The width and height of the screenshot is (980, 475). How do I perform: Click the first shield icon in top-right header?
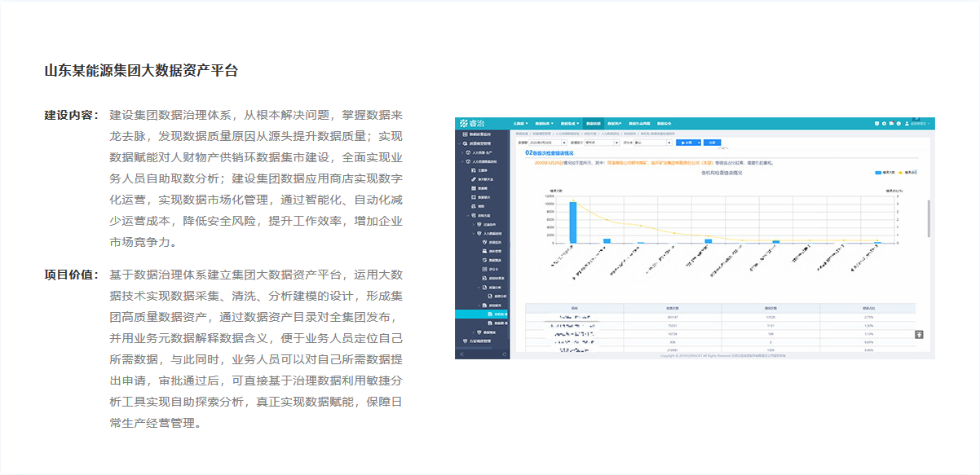point(876,124)
